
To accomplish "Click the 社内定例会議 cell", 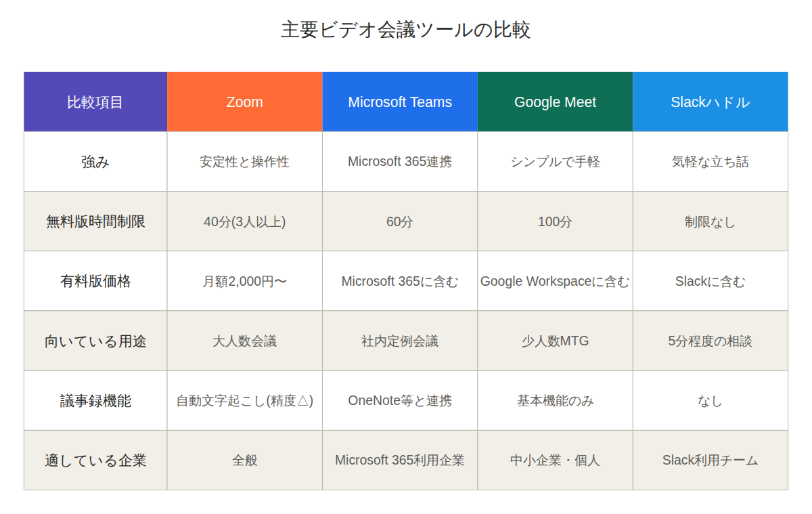I will point(400,341).
